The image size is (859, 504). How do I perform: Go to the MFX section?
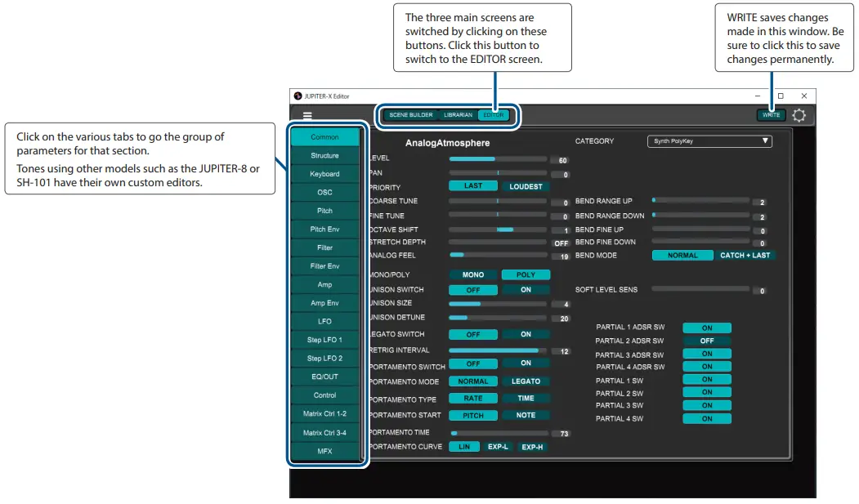pyautogui.click(x=324, y=451)
